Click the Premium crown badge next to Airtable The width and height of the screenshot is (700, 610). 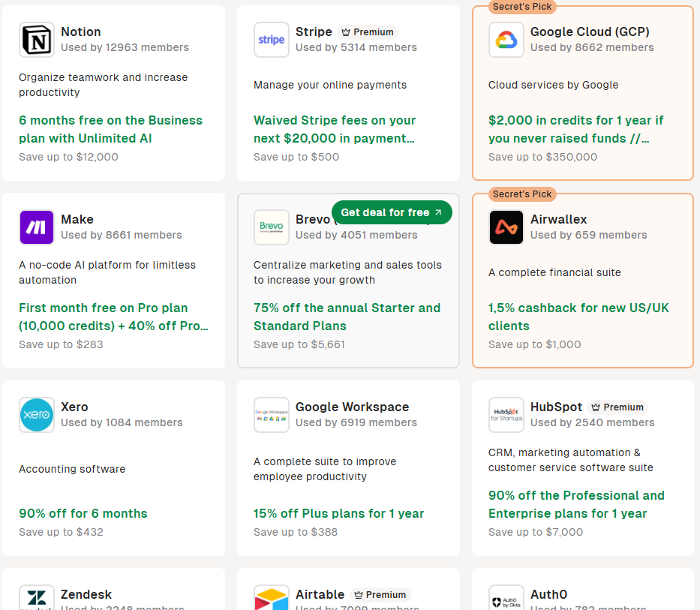pos(380,595)
